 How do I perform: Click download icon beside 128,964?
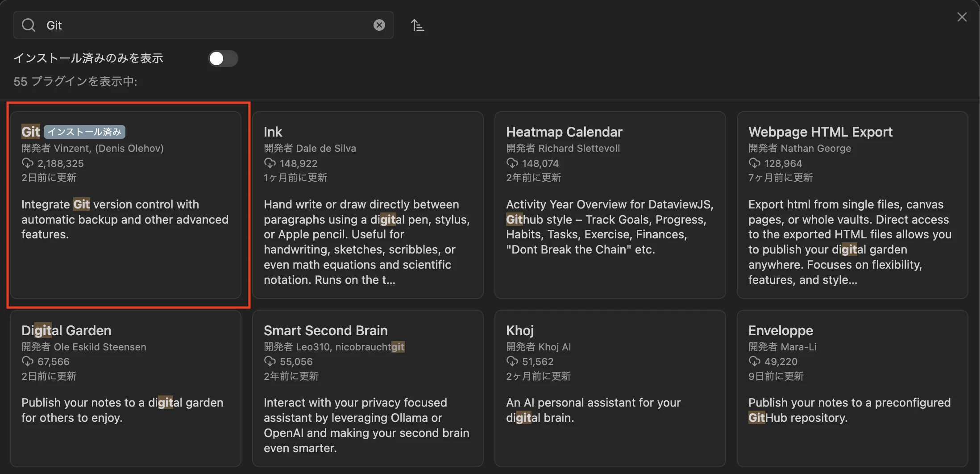pos(755,163)
